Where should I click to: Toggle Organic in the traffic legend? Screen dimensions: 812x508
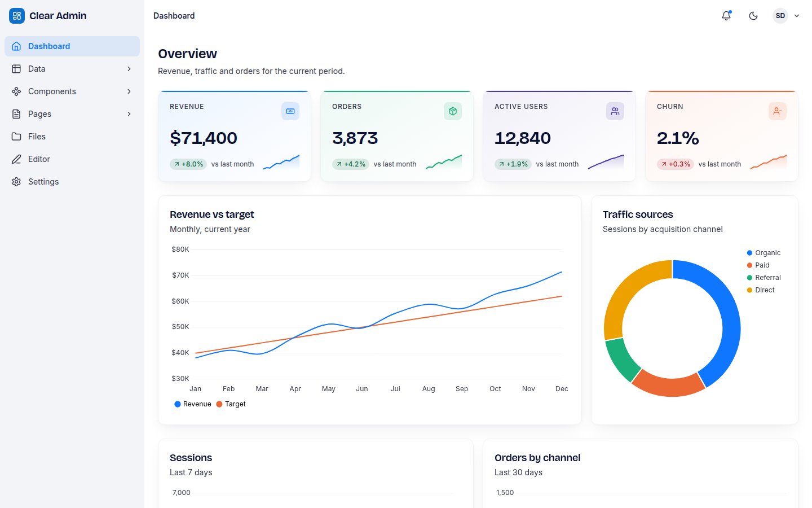click(x=764, y=253)
